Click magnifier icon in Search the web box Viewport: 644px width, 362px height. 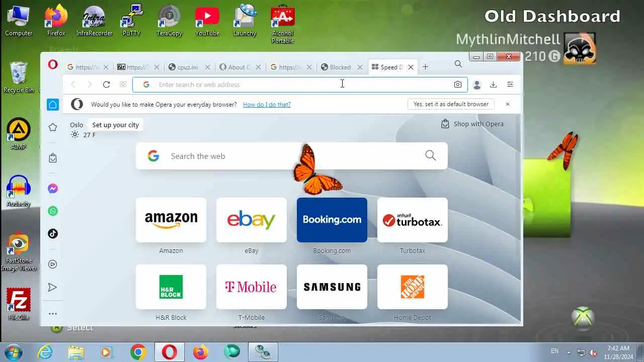coord(431,155)
